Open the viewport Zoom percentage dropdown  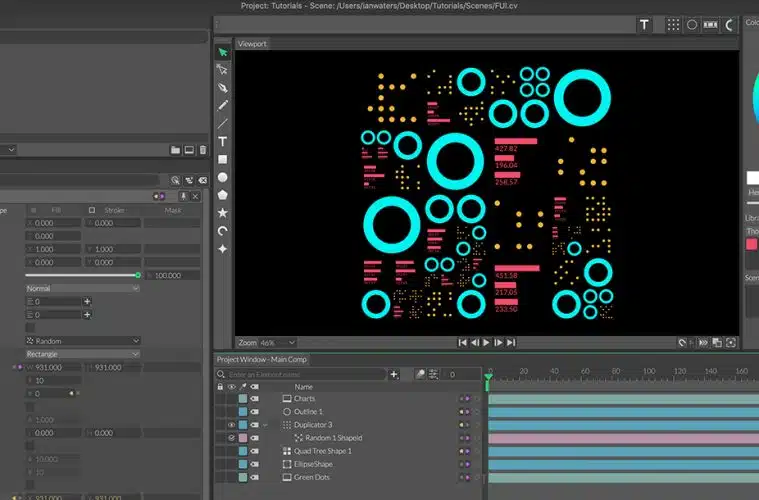pos(277,342)
